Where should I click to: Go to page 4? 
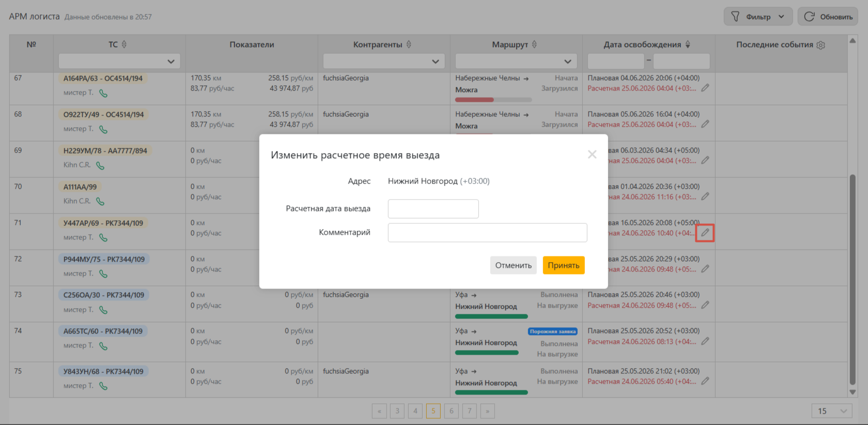click(x=415, y=411)
